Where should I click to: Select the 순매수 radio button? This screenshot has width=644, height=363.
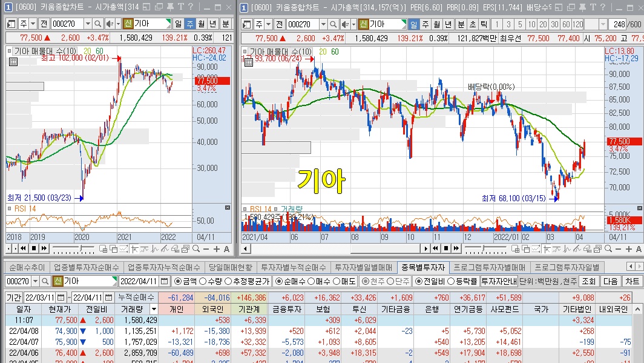point(279,281)
